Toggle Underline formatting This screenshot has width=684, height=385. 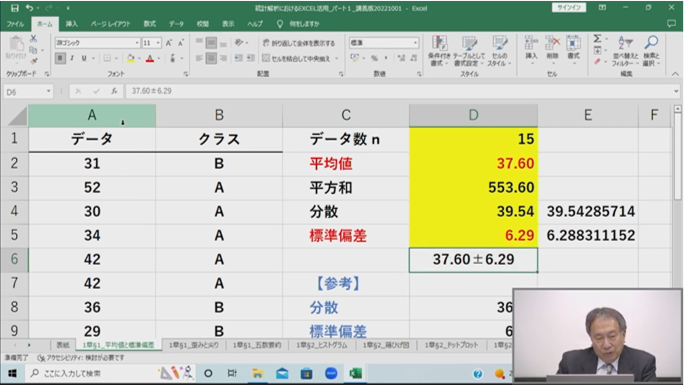pyautogui.click(x=83, y=58)
